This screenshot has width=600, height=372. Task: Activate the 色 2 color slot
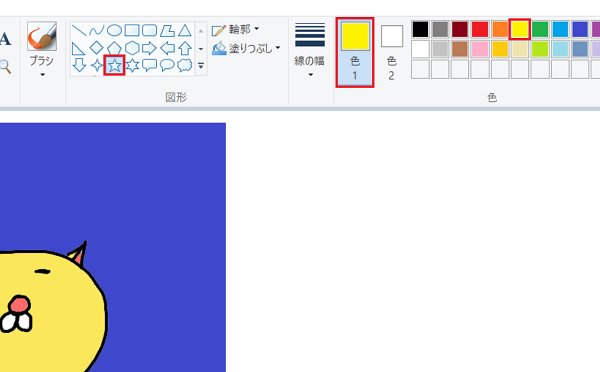pos(391,52)
